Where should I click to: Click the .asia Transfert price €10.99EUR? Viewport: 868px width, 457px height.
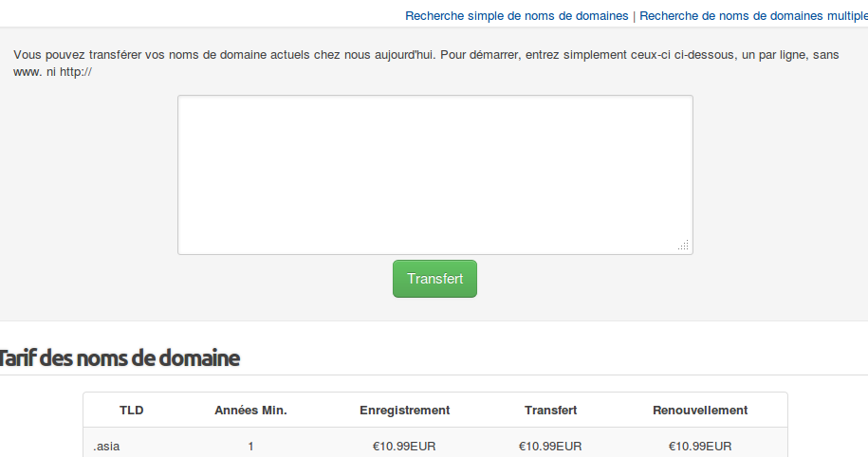tap(550, 446)
